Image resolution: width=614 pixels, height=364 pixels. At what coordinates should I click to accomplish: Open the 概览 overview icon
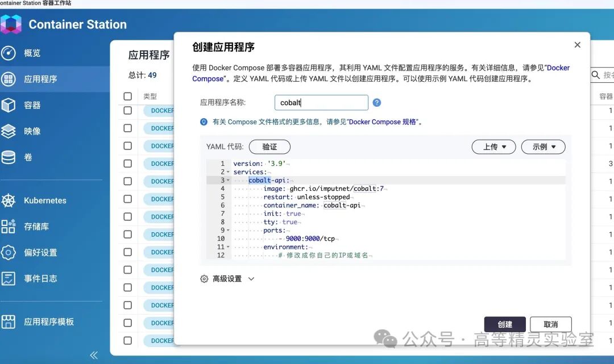[8, 53]
